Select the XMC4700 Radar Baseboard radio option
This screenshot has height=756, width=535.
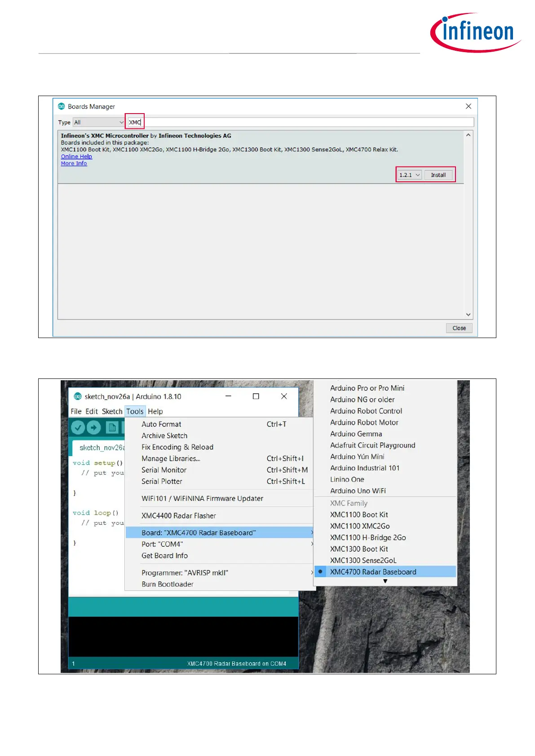[385, 572]
